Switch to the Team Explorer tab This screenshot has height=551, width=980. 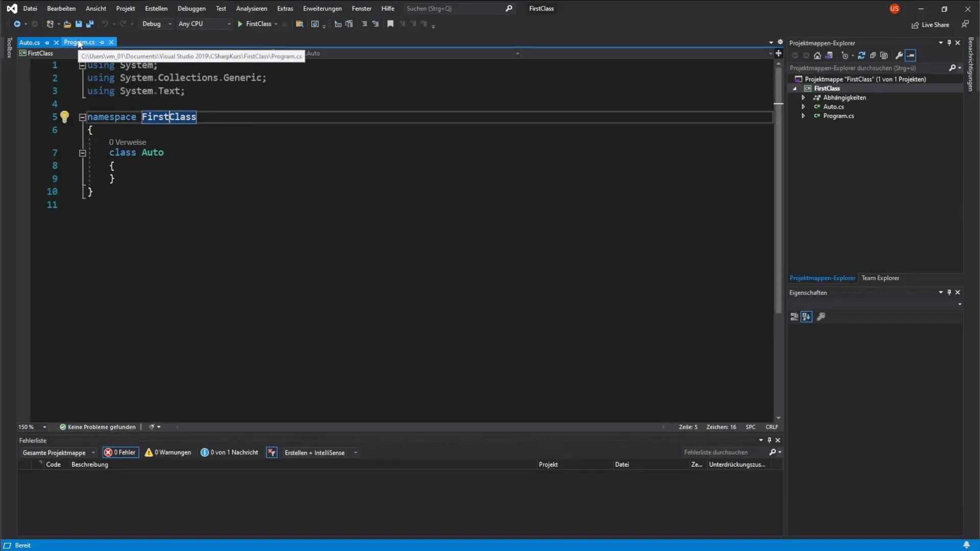pos(880,278)
